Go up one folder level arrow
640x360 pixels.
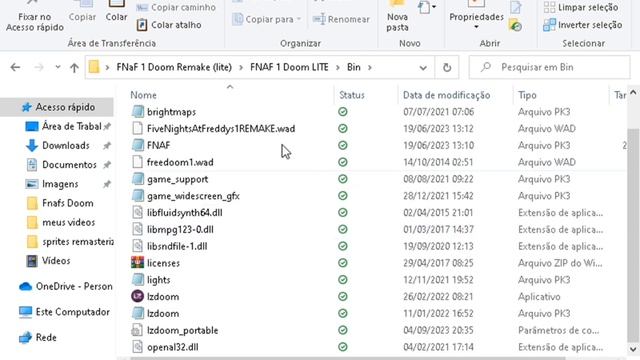(74, 67)
